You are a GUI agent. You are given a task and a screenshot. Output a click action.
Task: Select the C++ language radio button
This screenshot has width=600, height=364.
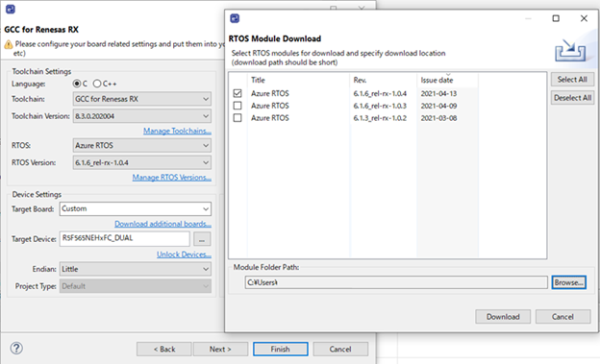click(97, 84)
